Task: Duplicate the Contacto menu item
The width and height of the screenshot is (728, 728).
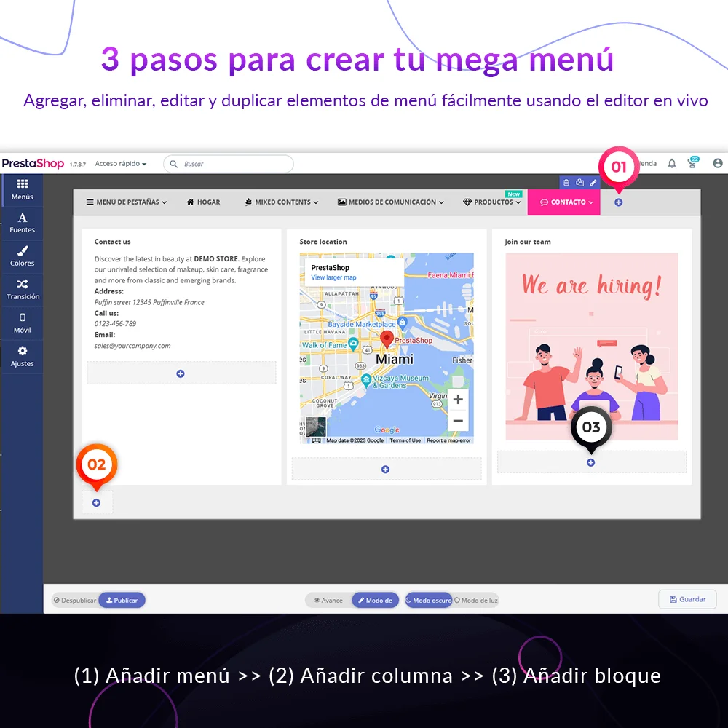Action: 580,182
